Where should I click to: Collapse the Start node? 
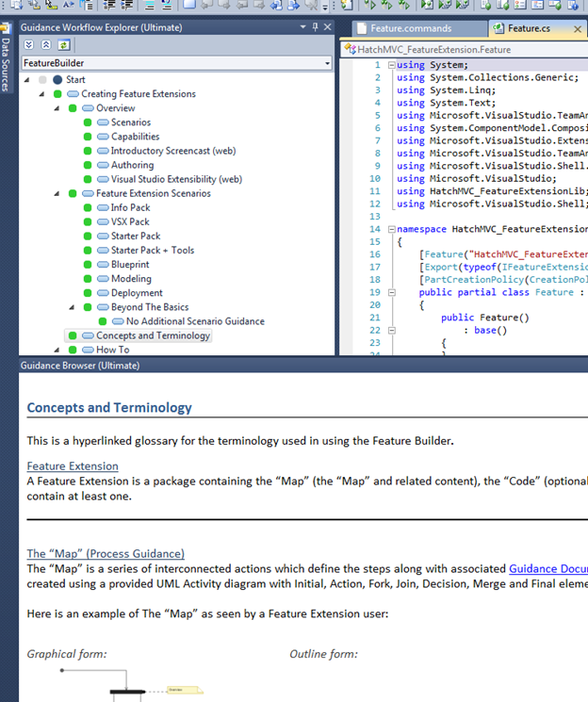27,80
